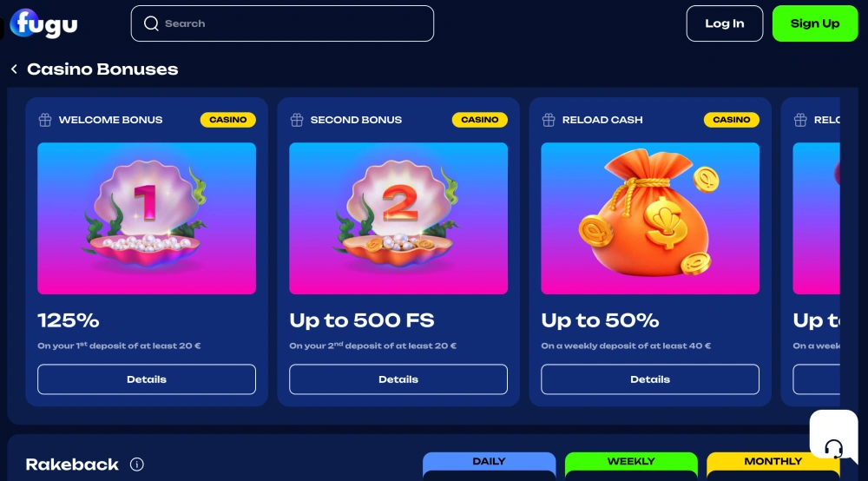
Task: Click the gift icon next to Reload Cash
Action: point(549,120)
